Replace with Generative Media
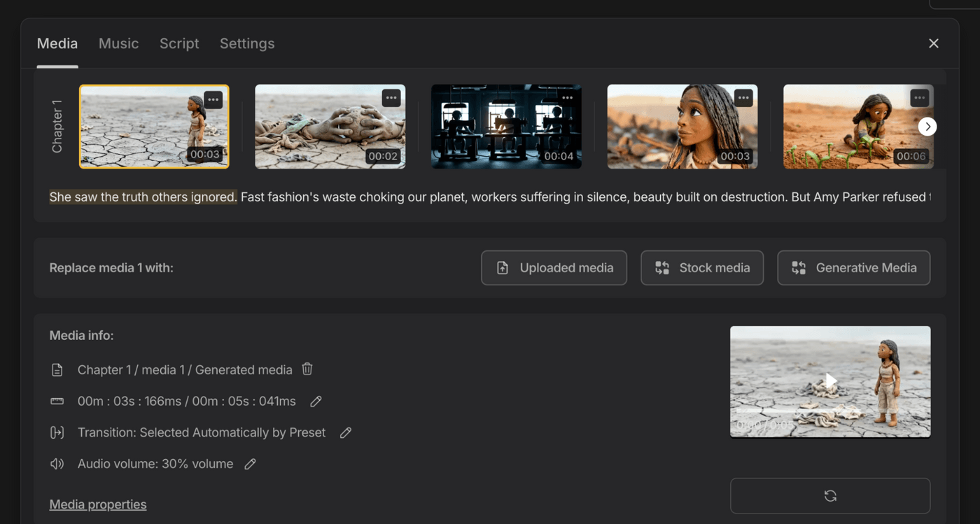Viewport: 980px width, 524px height. click(x=853, y=268)
